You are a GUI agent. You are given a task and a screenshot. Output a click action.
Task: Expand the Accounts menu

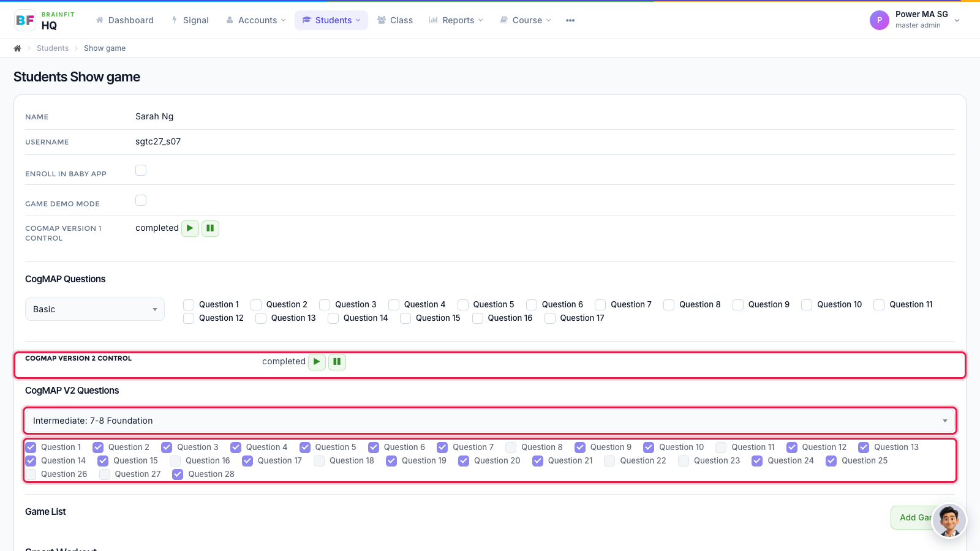(x=256, y=20)
